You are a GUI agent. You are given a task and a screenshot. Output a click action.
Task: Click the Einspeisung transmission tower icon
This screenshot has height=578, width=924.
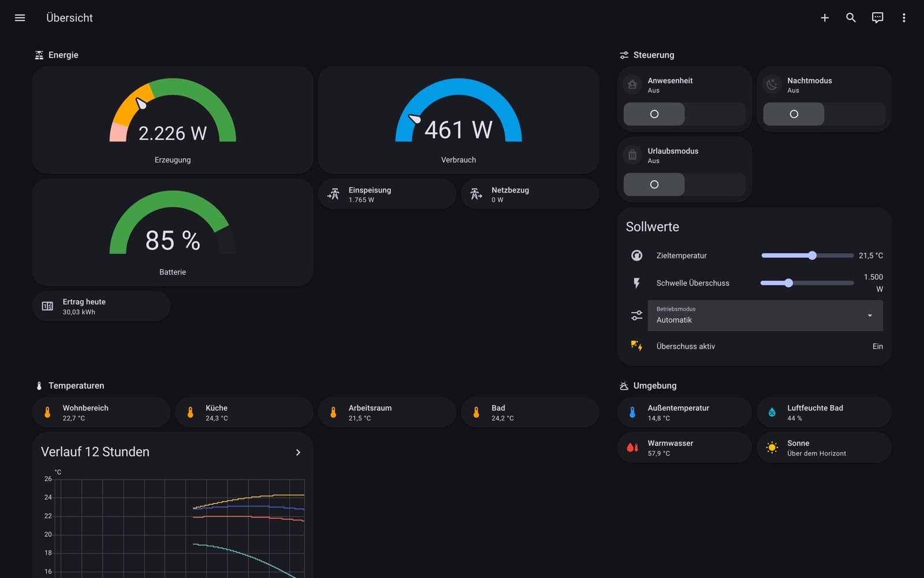[x=333, y=194]
